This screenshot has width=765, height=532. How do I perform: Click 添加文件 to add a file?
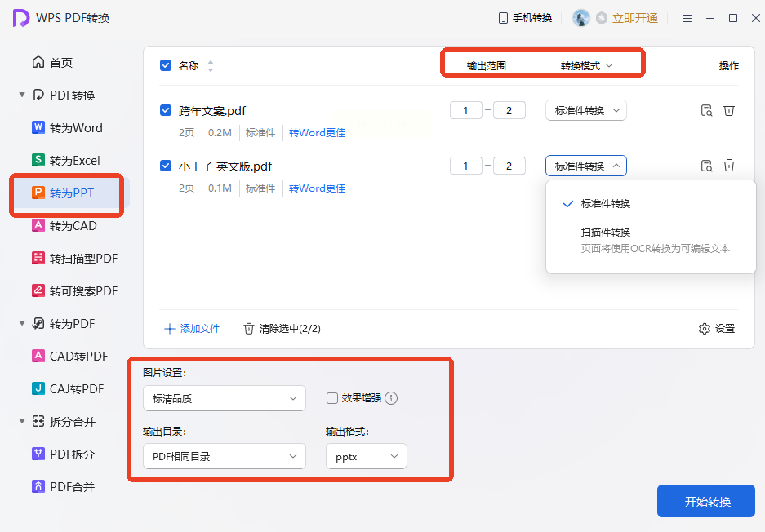(x=192, y=329)
